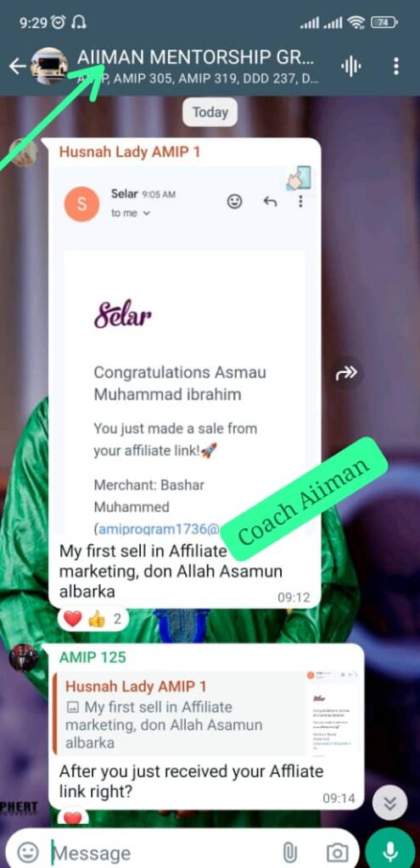Open the Selar email three-dot menu
This screenshot has width=420, height=868.
tap(300, 202)
